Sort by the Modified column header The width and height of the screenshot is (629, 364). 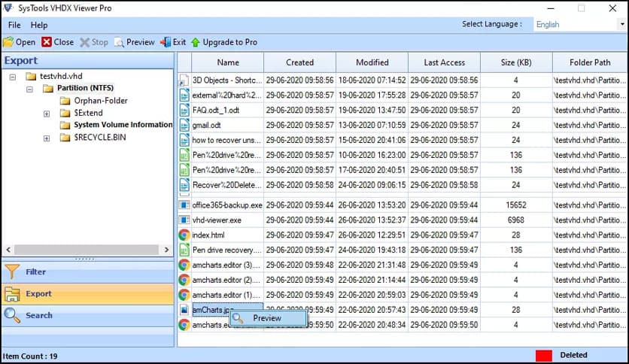click(x=372, y=62)
